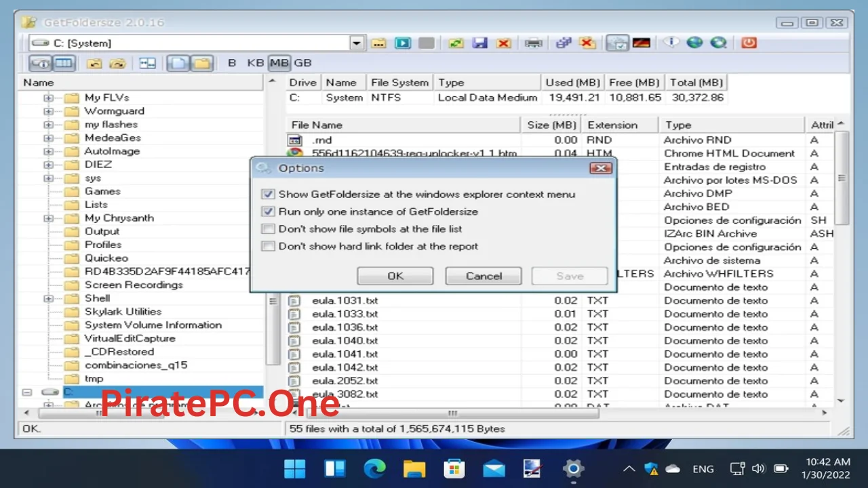Expand the DIEZ folder
Viewport: 868px width, 488px height.
coord(48,165)
